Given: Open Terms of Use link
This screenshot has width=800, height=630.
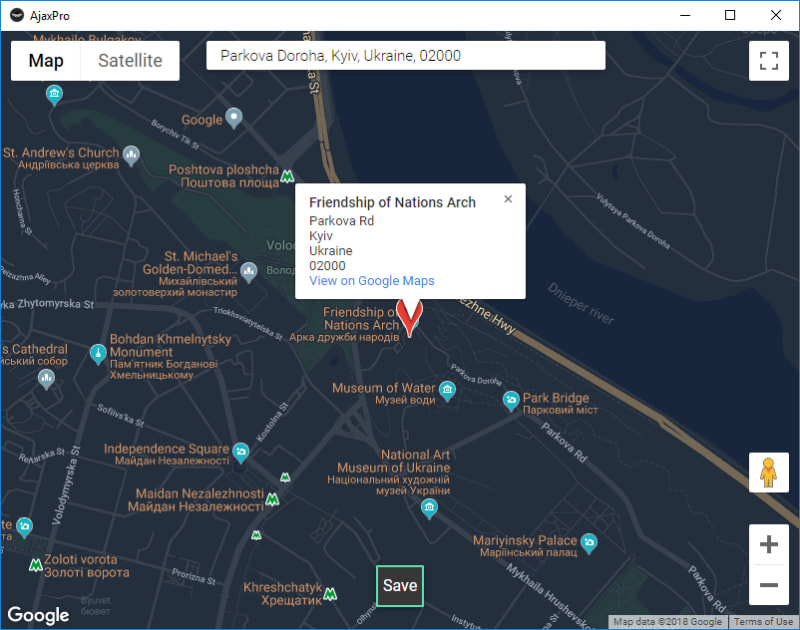Looking at the screenshot, I should tap(763, 622).
